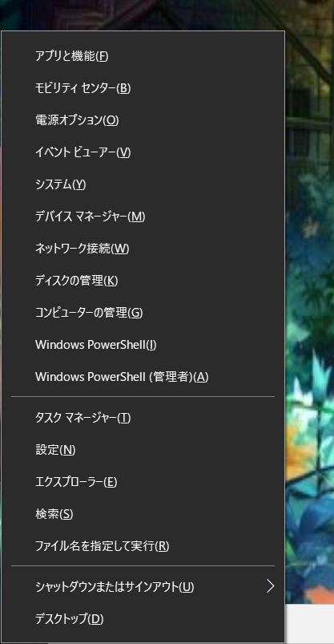Launch エクスプローラー
Screen dimensions: 334x644
(x=143, y=482)
